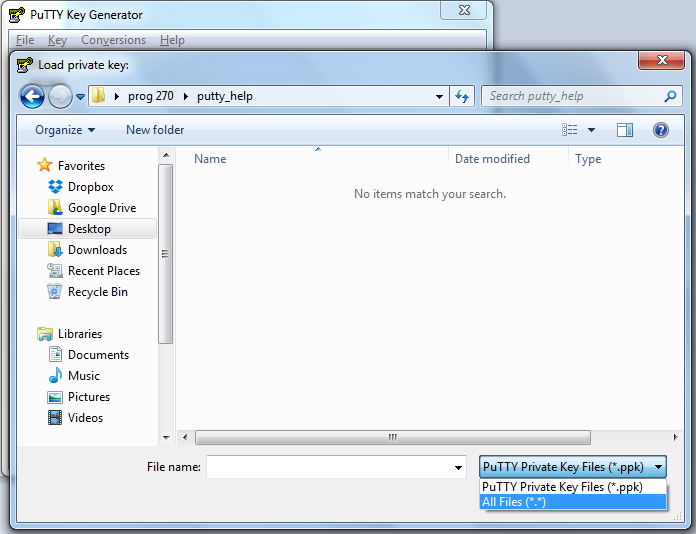Sort by Date modified column header

(492, 159)
